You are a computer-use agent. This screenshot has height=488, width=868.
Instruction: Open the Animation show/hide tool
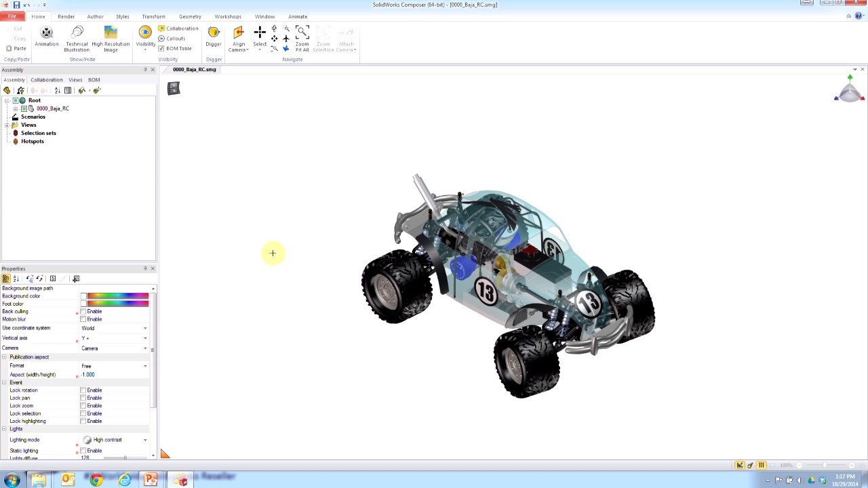[47, 37]
